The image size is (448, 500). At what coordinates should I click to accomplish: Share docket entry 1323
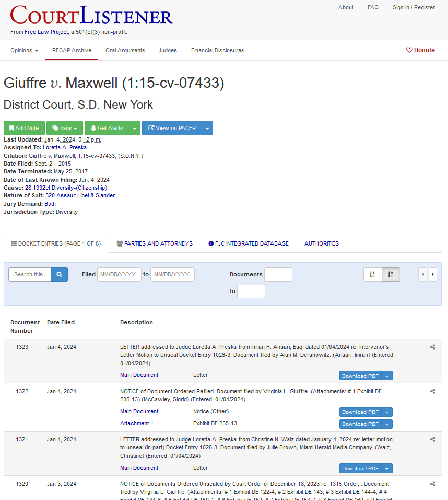(432, 347)
